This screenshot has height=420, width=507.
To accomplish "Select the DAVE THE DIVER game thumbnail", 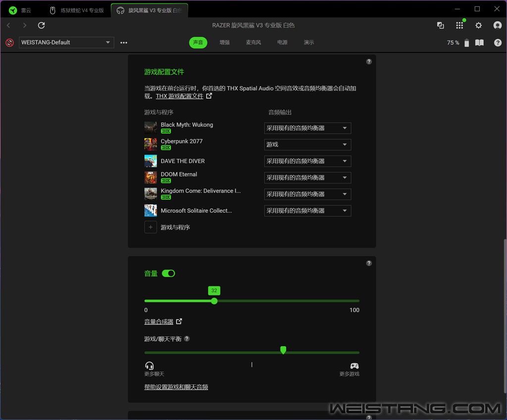I will point(151,161).
